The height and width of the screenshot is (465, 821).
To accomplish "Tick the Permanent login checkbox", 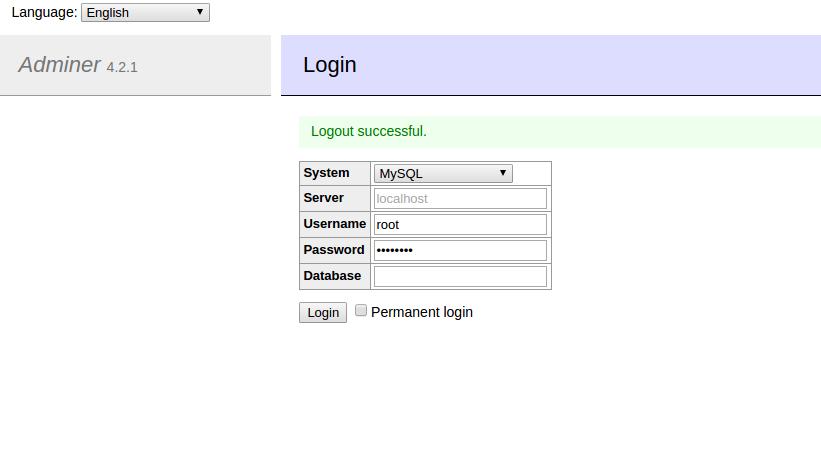I will (361, 311).
